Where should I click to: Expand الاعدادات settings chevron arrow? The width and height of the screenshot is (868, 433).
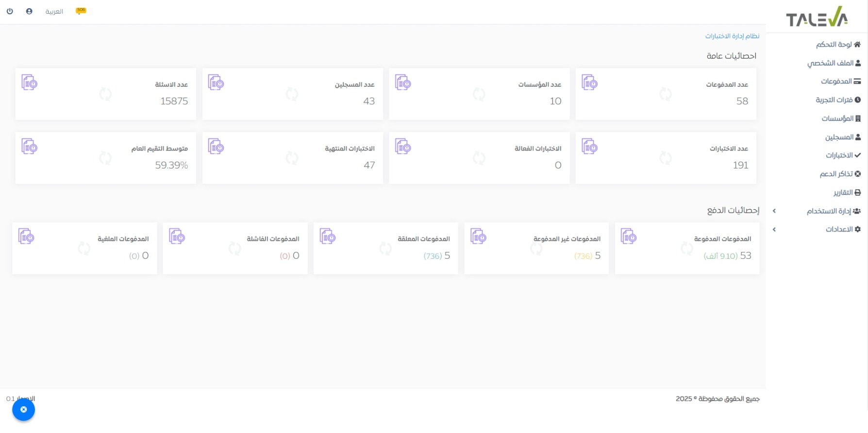pos(774,230)
